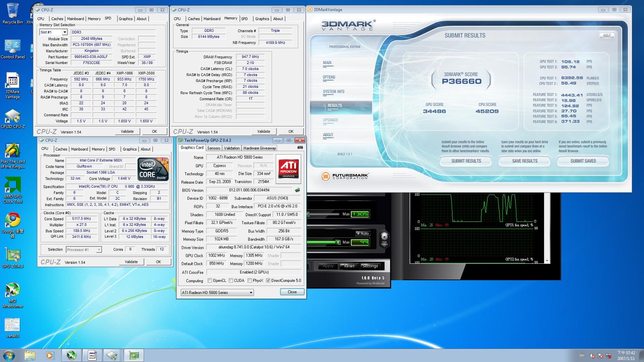Select the Google Chrome desktop icon
The height and width of the screenshot is (362, 644).
pyautogui.click(x=12, y=225)
